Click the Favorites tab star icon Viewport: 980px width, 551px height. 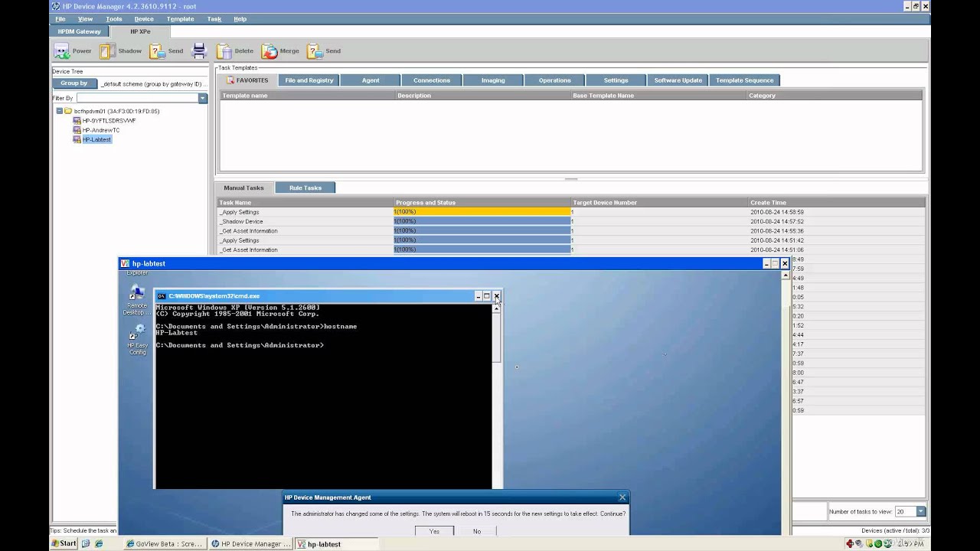coord(230,80)
